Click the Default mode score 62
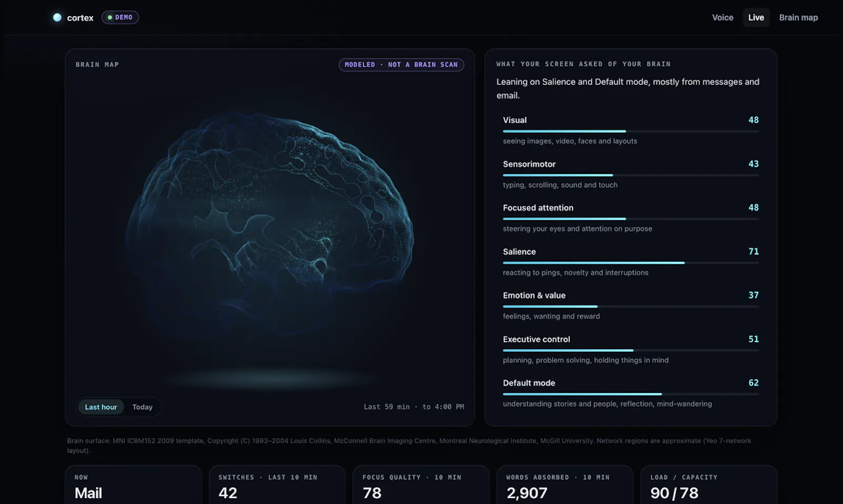Viewport: 843px width, 504px height. pos(753,383)
